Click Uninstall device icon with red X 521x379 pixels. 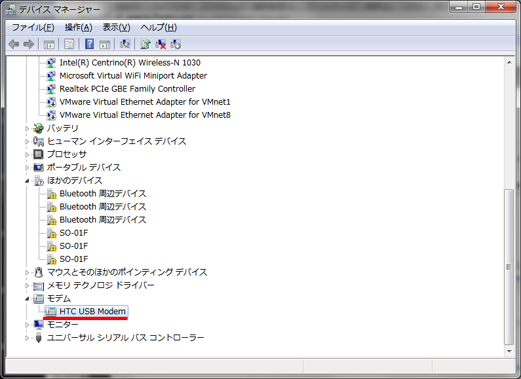point(161,44)
